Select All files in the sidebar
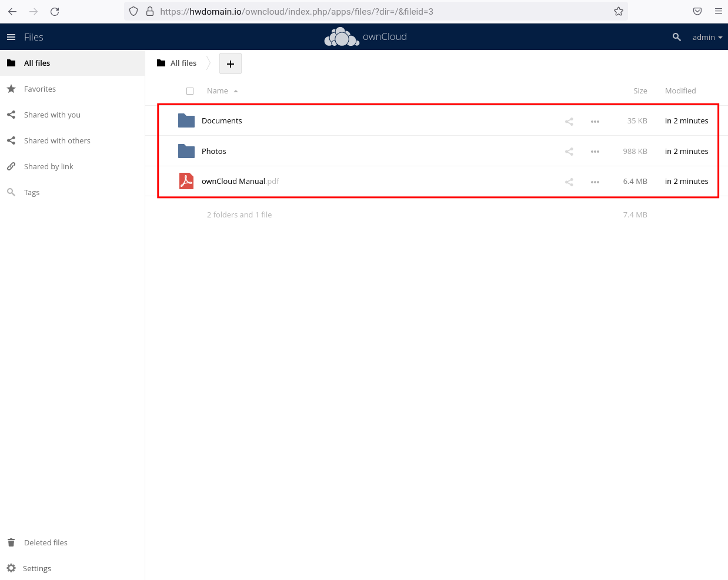The image size is (728, 580). coord(72,63)
